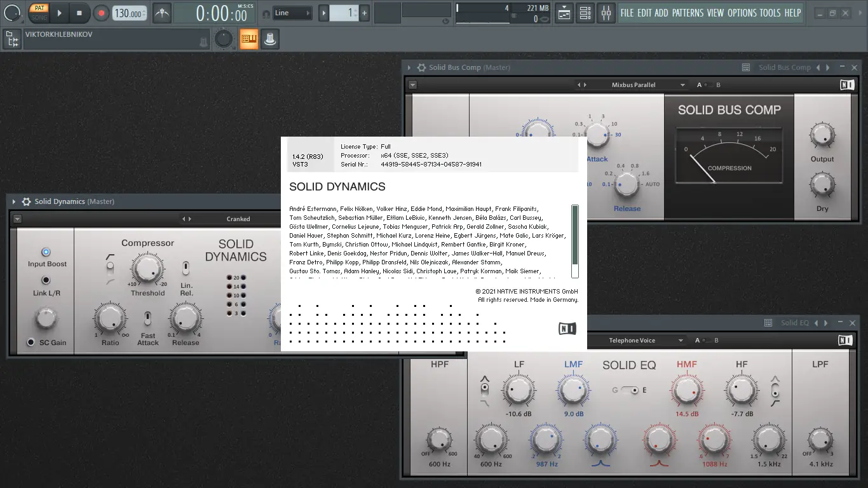Open the VIEW menu

click(x=715, y=13)
